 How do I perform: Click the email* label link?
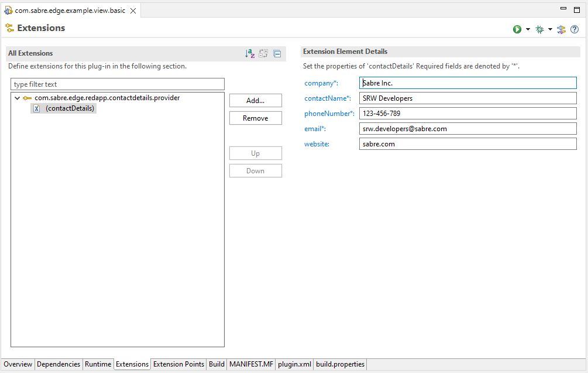[315, 129]
